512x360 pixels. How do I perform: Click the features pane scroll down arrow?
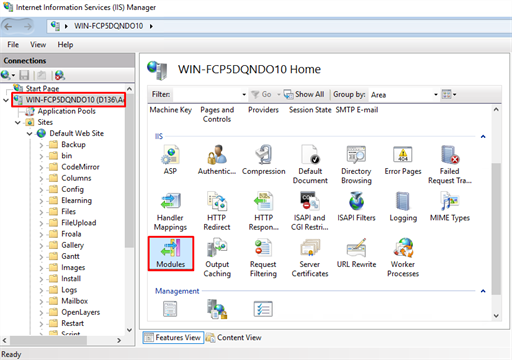[x=496, y=315]
